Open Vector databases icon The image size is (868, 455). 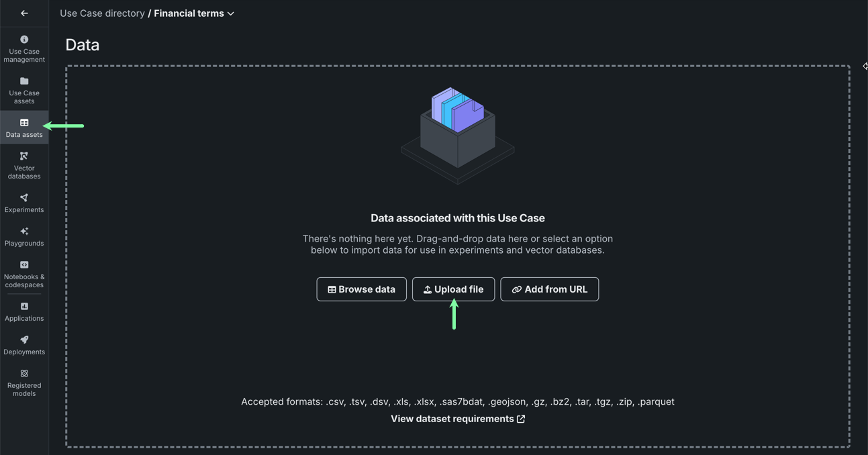(x=24, y=156)
